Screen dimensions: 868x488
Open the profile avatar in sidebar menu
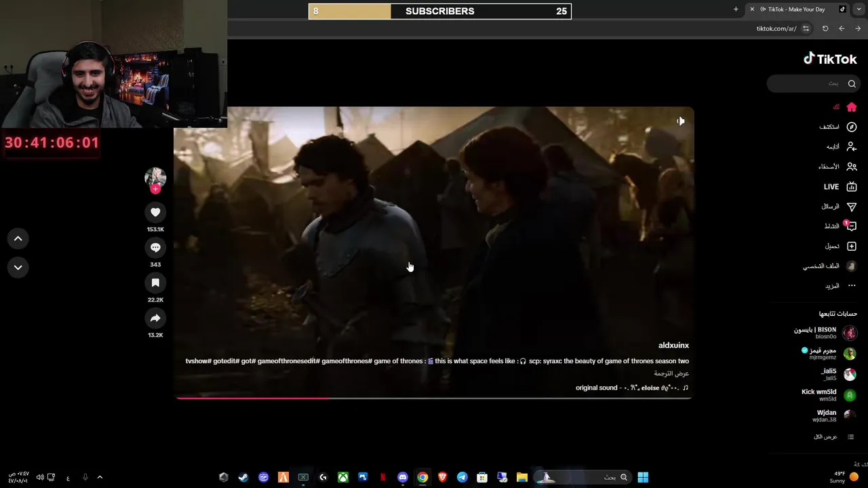point(852,266)
